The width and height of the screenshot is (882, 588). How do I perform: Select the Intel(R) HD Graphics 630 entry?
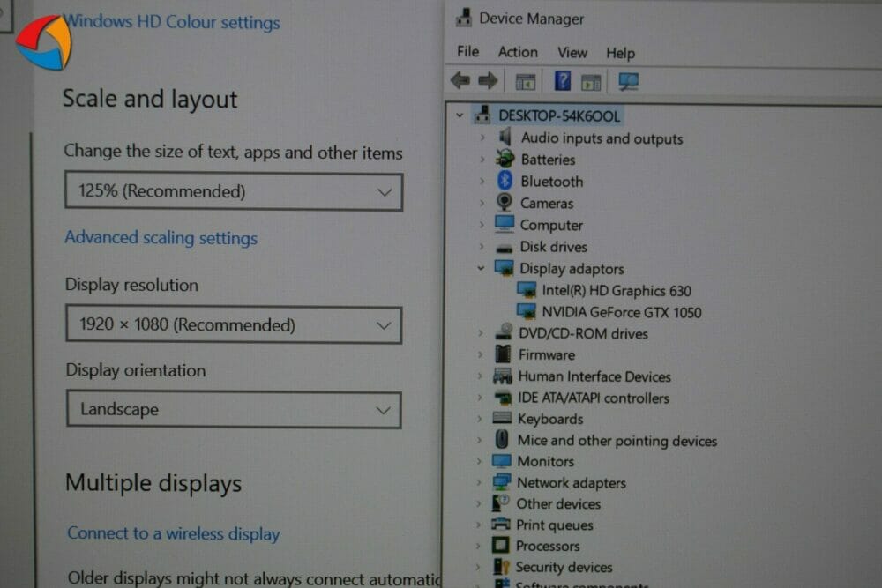617,291
